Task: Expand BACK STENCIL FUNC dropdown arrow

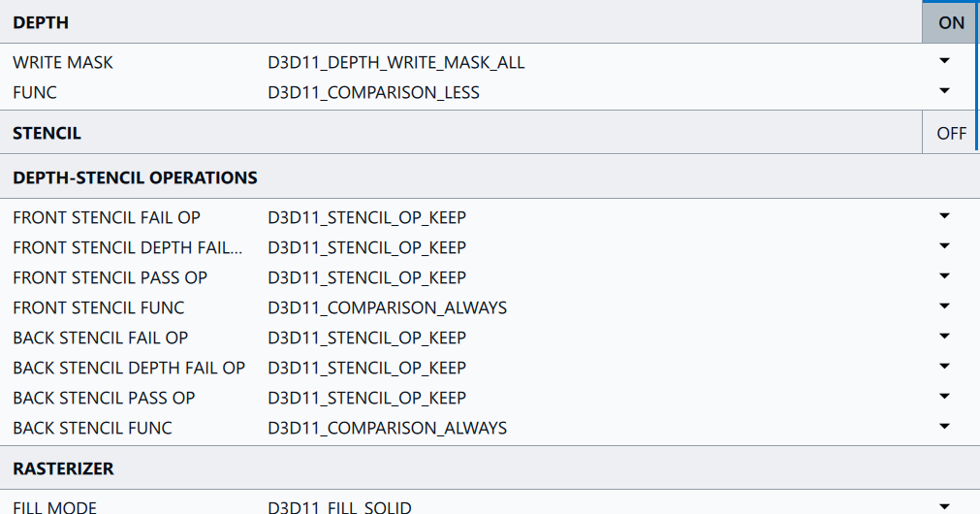Action: click(944, 427)
